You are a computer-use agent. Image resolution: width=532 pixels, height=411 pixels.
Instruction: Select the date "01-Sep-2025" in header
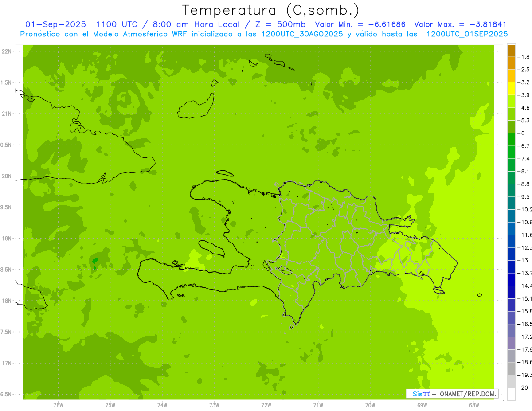(x=56, y=24)
